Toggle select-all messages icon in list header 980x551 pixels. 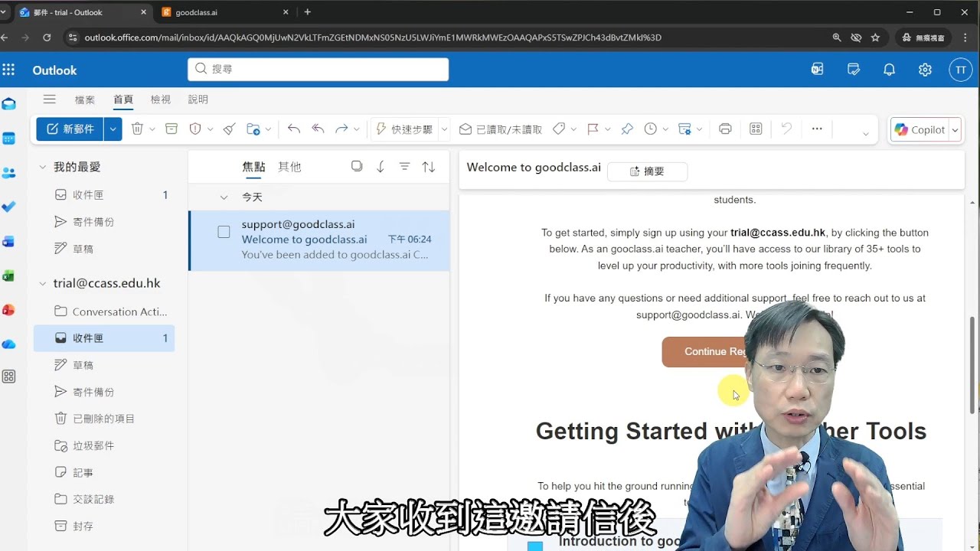(357, 167)
